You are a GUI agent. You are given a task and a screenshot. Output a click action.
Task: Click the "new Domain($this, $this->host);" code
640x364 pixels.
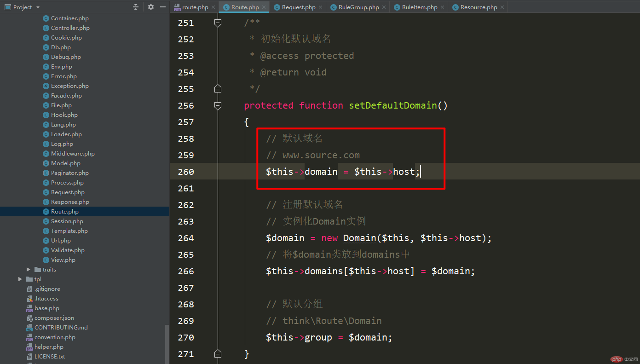406,238
